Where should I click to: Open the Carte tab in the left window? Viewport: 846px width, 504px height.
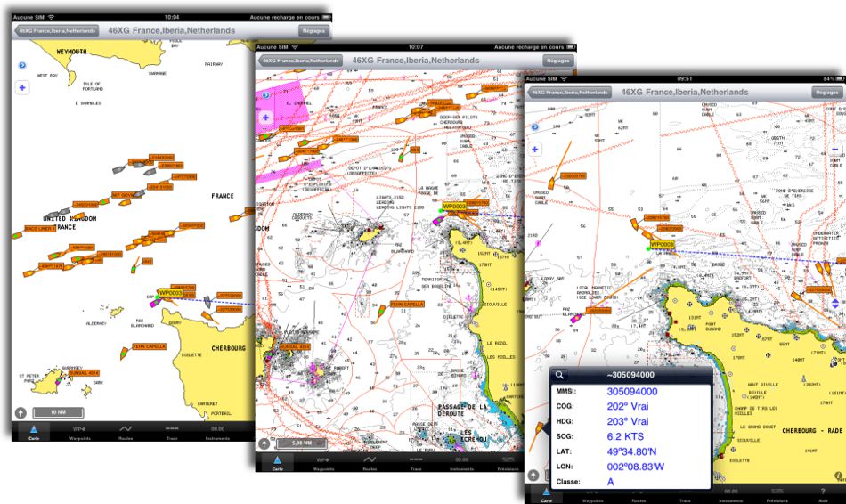tap(34, 432)
